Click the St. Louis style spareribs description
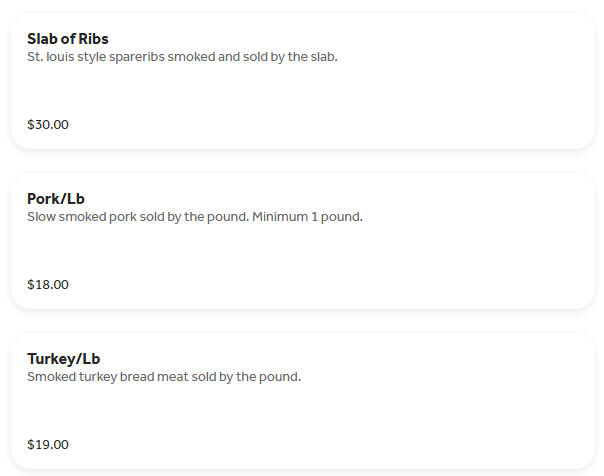Viewport: 604px width, 476px height. [x=182, y=57]
